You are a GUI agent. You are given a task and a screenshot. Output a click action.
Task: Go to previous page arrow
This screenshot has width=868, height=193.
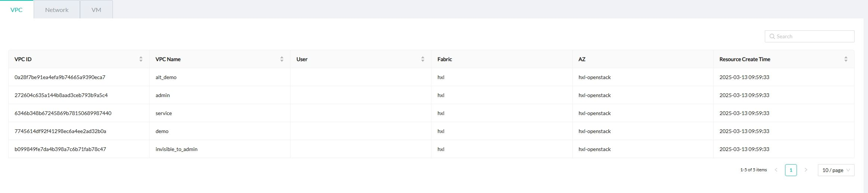[x=776, y=170]
